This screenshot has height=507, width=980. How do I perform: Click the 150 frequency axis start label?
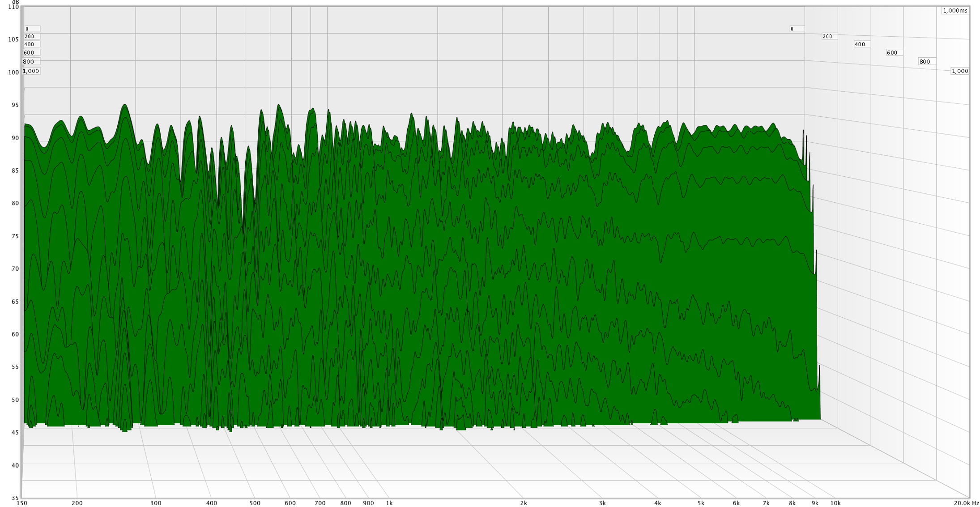coord(21,503)
